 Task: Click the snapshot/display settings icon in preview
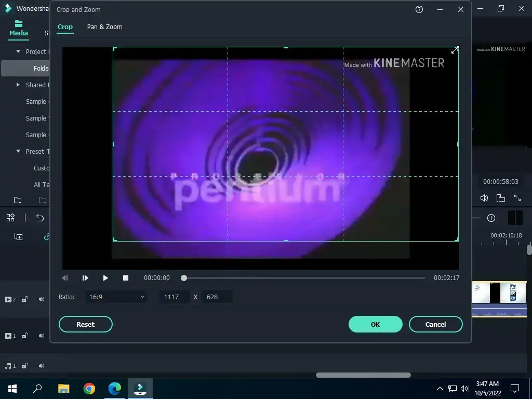(501, 198)
